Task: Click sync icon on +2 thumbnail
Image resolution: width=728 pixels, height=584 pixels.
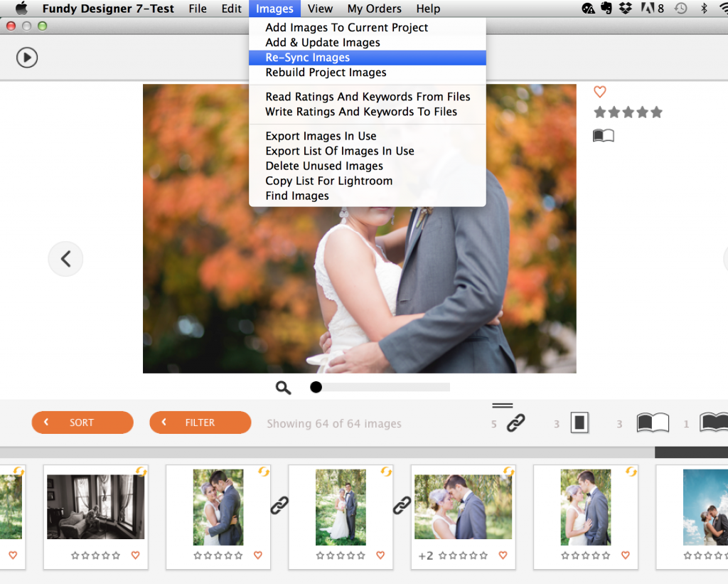Action: (x=509, y=472)
